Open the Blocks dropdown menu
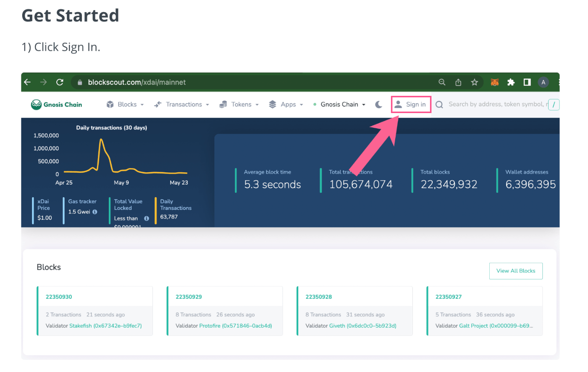 pos(125,105)
